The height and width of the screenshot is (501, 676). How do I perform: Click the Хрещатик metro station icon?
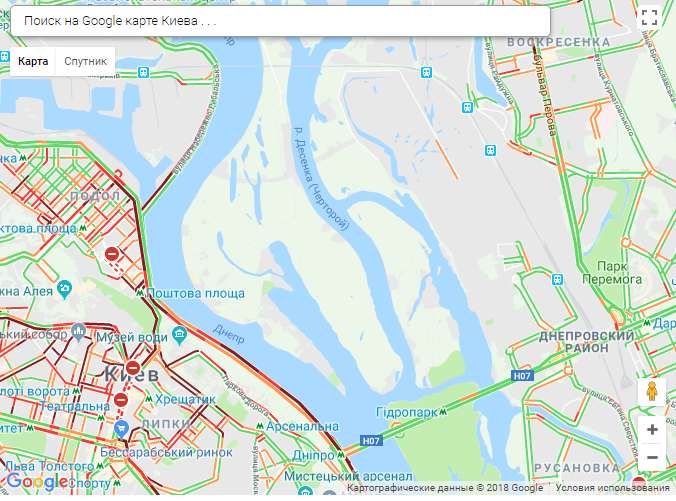point(149,399)
